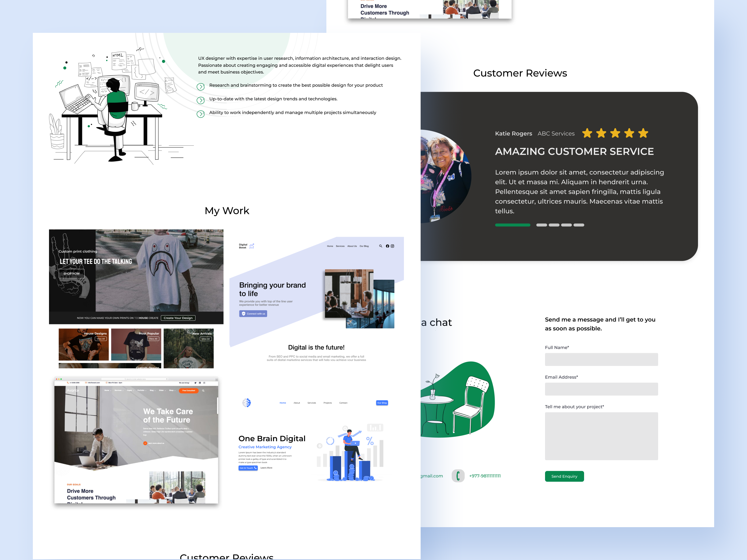The height and width of the screenshot is (560, 747).
Task: Select Home in the Digital Boost menu
Action: point(330,246)
